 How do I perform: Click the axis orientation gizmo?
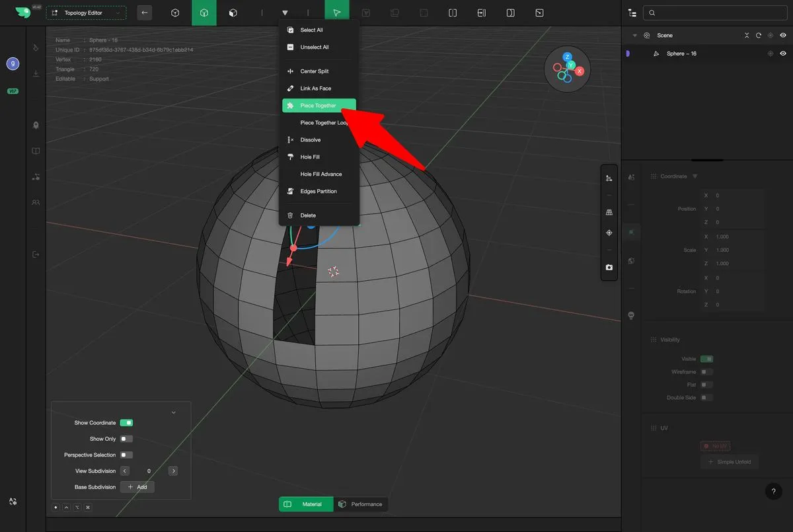point(567,68)
